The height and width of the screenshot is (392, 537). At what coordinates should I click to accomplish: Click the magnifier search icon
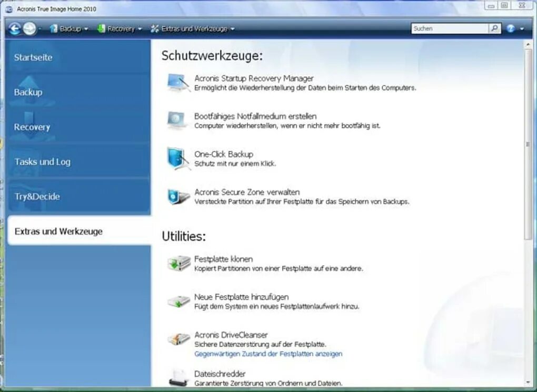click(x=494, y=28)
